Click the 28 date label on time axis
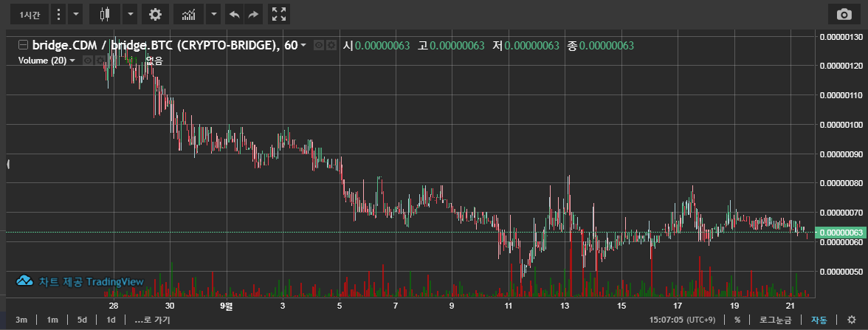Image resolution: width=868 pixels, height=330 pixels. click(114, 306)
